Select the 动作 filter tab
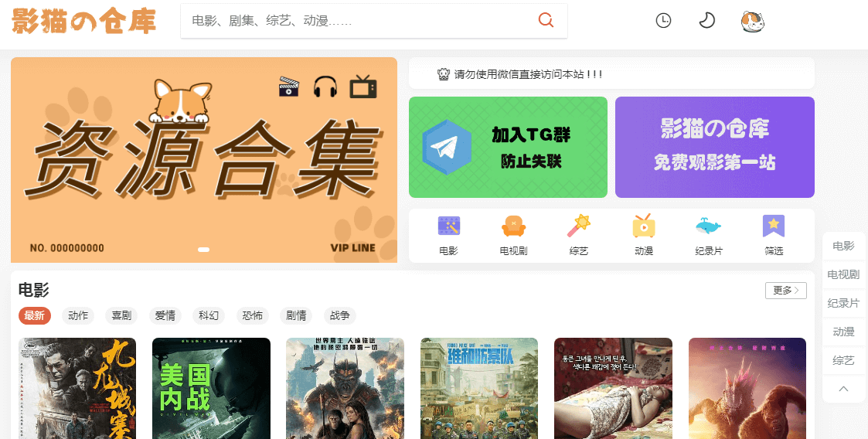Screen dimensions: 868x439 [x=78, y=315]
